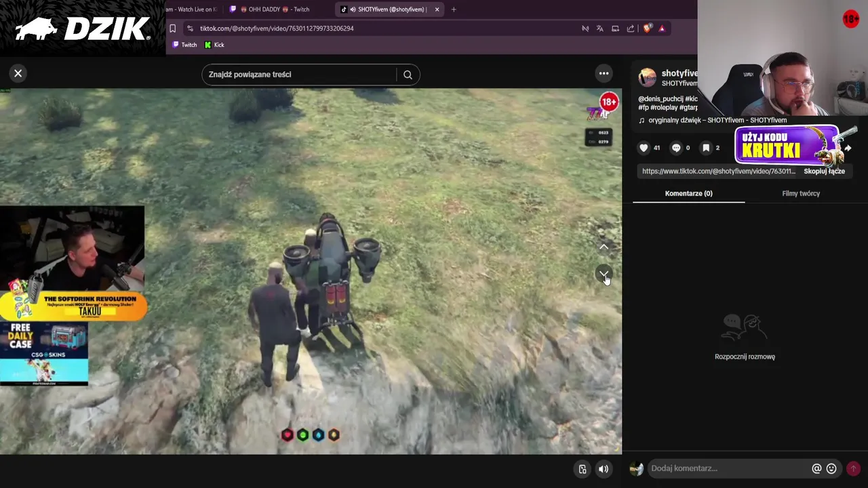Open the Twitch bookmark in bookmarks bar
The image size is (868, 488).
pos(184,45)
